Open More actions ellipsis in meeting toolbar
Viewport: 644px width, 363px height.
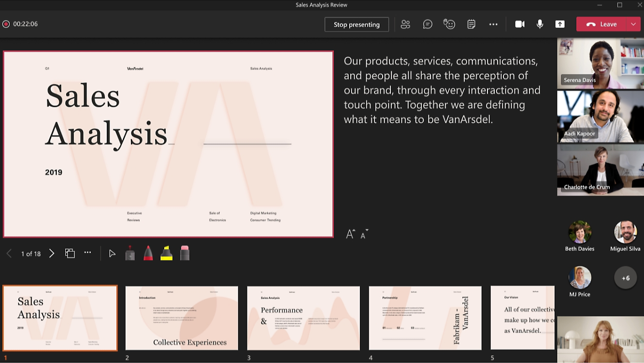[493, 24]
